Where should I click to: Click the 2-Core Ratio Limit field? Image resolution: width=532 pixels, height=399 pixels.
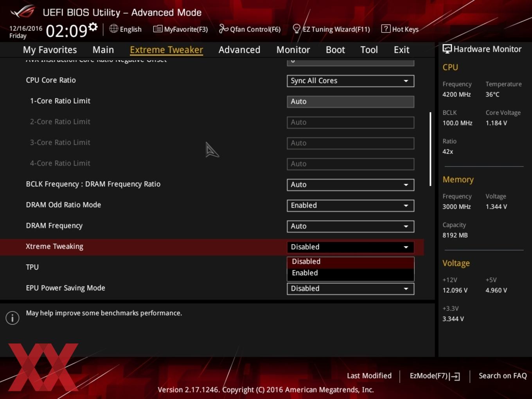[x=350, y=122]
